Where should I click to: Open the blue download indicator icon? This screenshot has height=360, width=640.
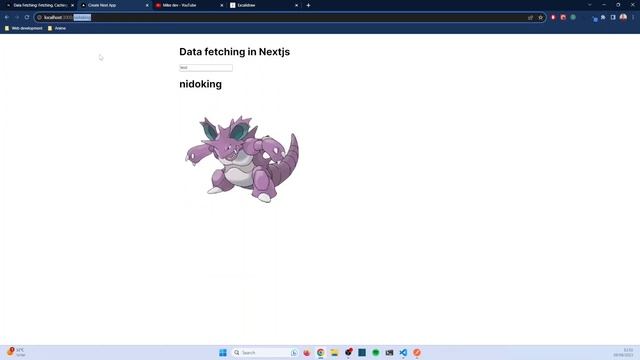[595, 19]
